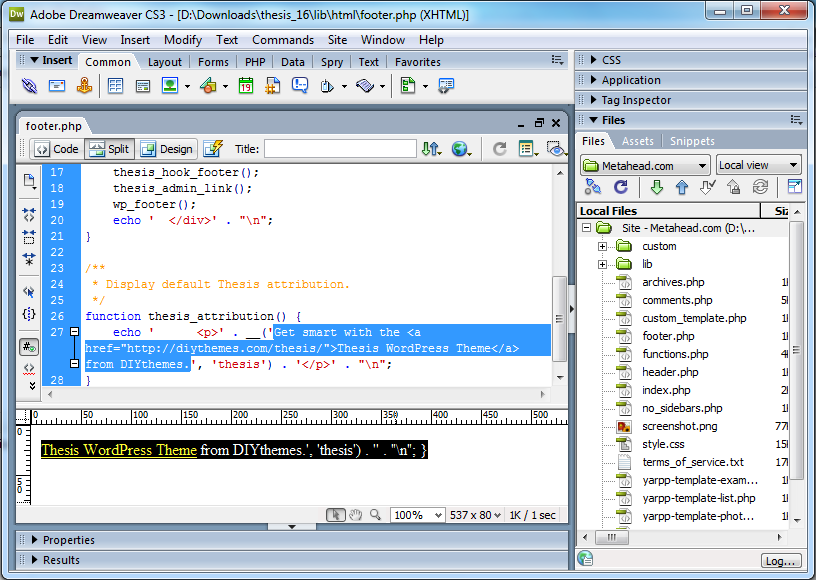
Task: Put files with blue up arrow
Action: point(682,187)
